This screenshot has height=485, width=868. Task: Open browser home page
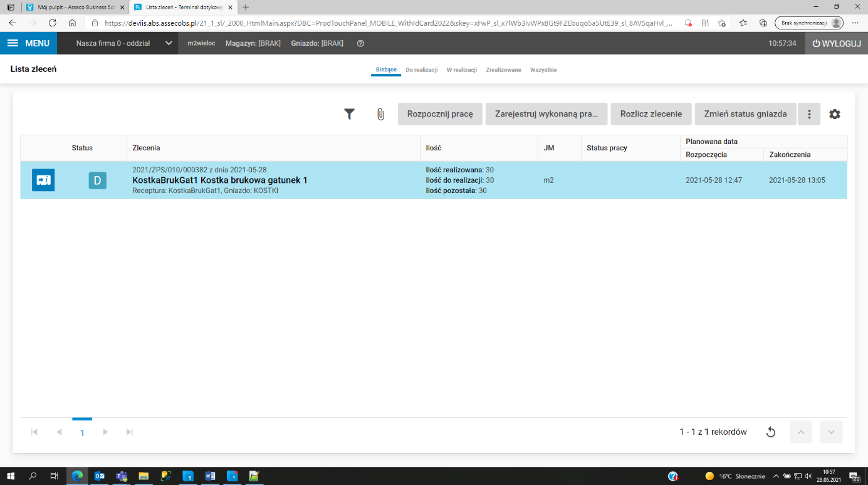point(72,23)
